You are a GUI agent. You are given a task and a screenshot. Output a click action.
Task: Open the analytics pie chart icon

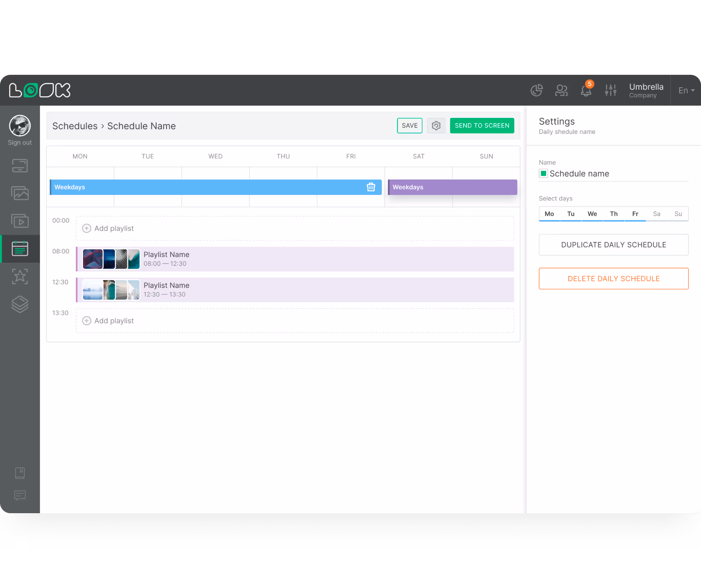click(537, 90)
